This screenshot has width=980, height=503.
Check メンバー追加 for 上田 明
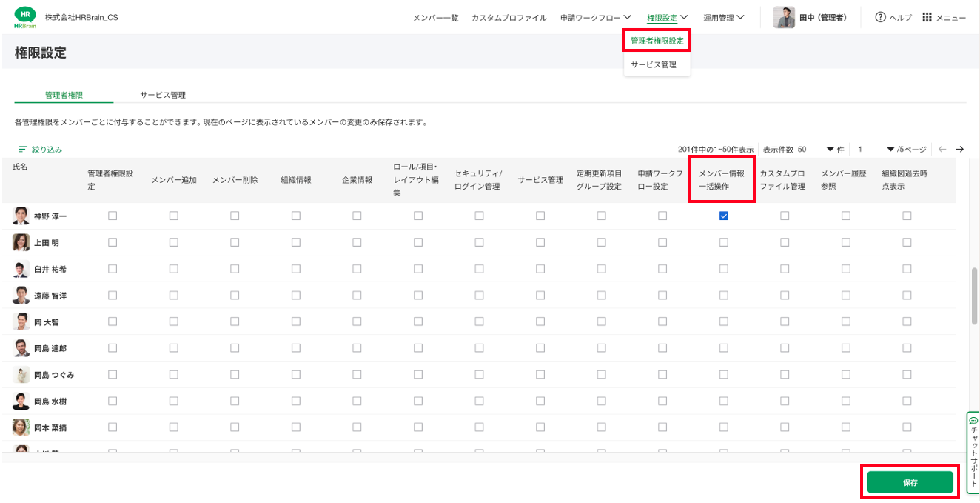tap(174, 242)
